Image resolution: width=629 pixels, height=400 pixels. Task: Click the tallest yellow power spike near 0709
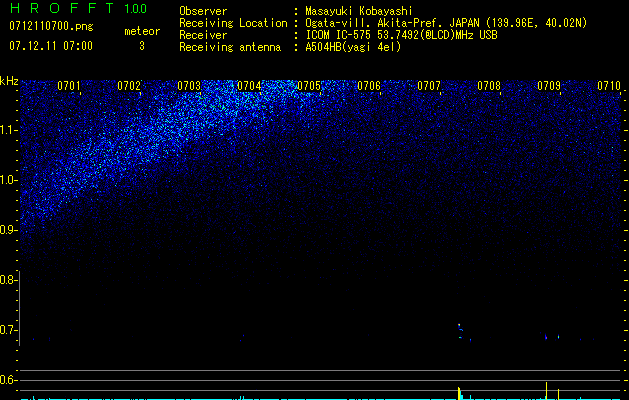pos(546,391)
